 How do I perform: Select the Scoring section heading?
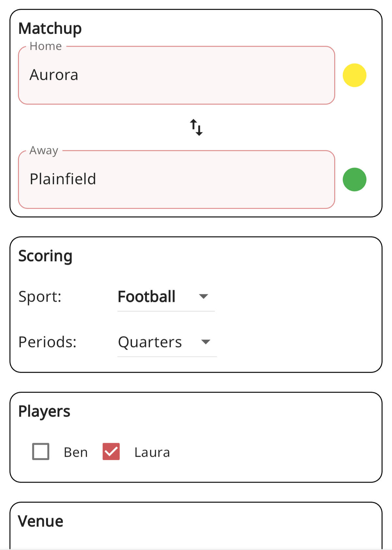(x=45, y=256)
